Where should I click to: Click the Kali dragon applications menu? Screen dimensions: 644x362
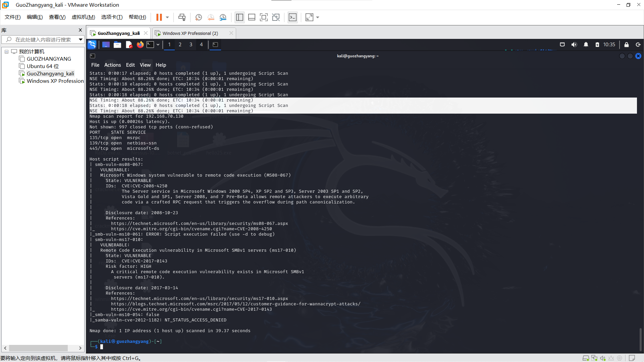(92, 45)
